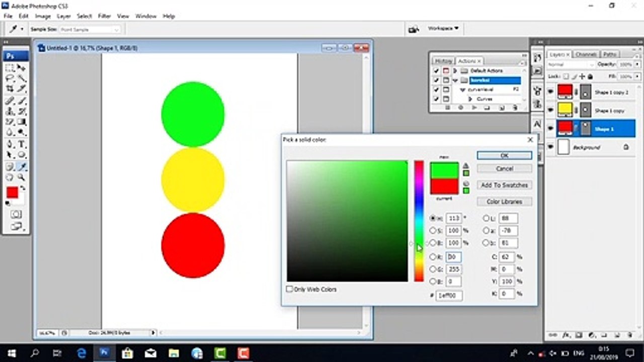Switch to the History tab
The height and width of the screenshot is (362, 644).
click(x=444, y=61)
